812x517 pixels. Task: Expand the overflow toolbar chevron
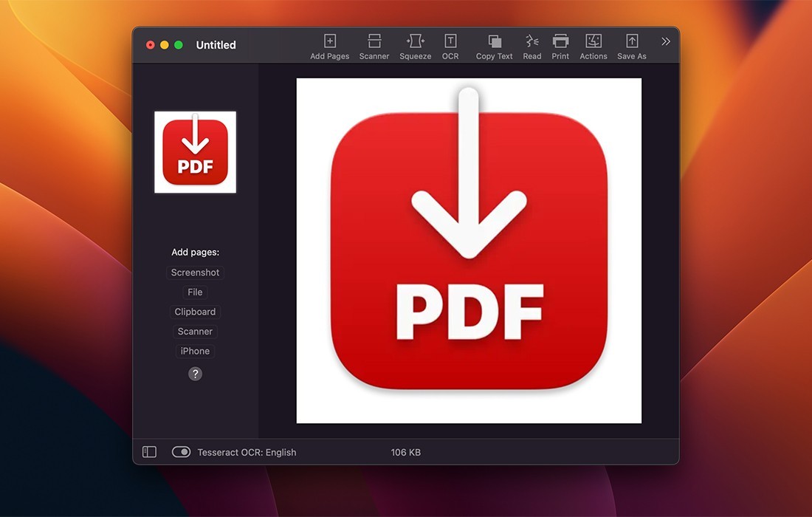pyautogui.click(x=665, y=41)
